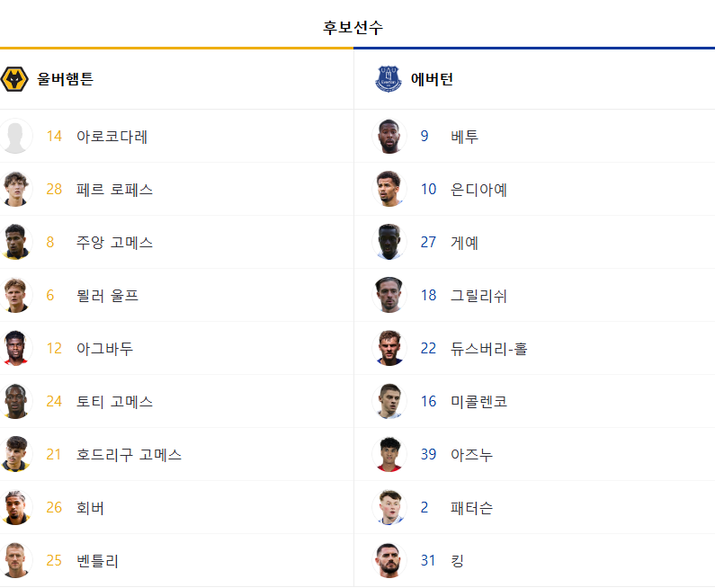Select 은디아예 player photo
Screen dimensions: 715x588
389,189
